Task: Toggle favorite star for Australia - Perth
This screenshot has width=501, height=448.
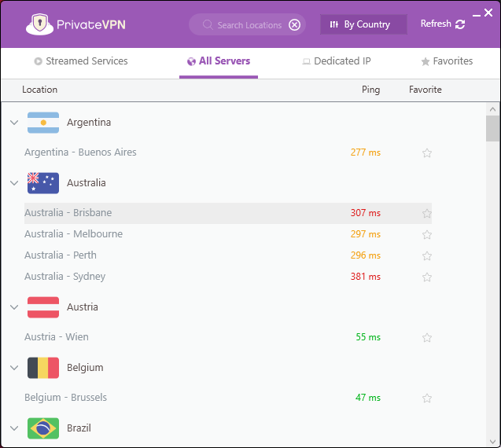Action: click(427, 255)
